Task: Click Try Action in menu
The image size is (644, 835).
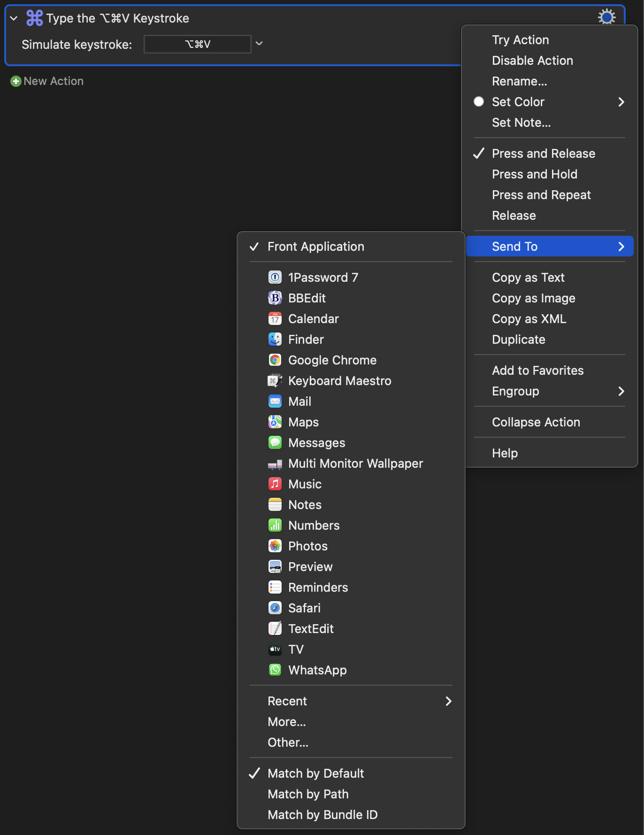Action: click(x=550, y=40)
